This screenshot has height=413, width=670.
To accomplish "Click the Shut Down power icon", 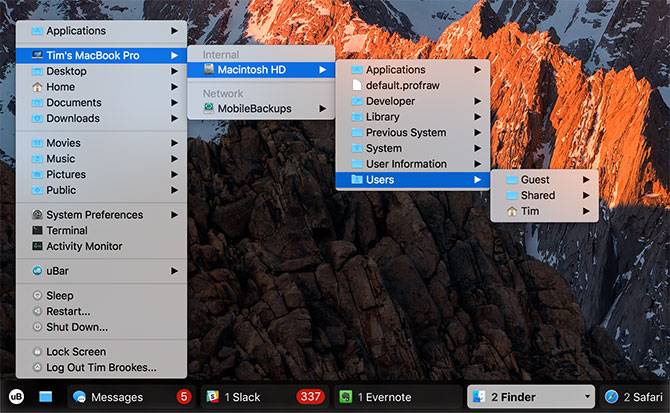I will [x=37, y=327].
